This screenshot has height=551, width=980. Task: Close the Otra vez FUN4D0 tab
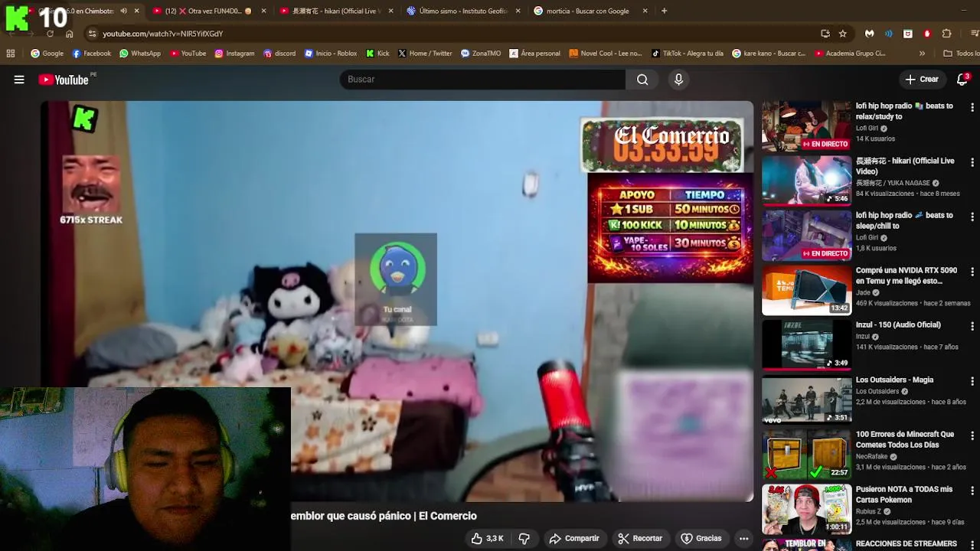(x=263, y=11)
